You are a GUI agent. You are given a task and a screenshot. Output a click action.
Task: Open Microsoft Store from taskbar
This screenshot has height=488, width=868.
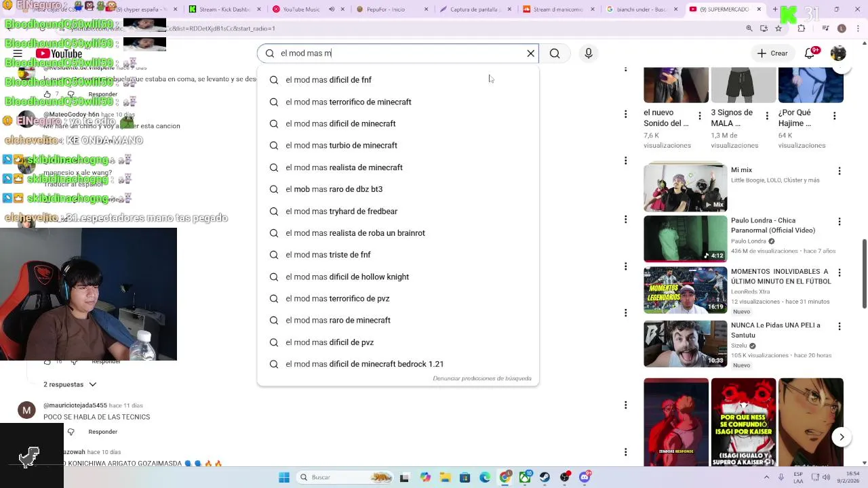coord(465,477)
